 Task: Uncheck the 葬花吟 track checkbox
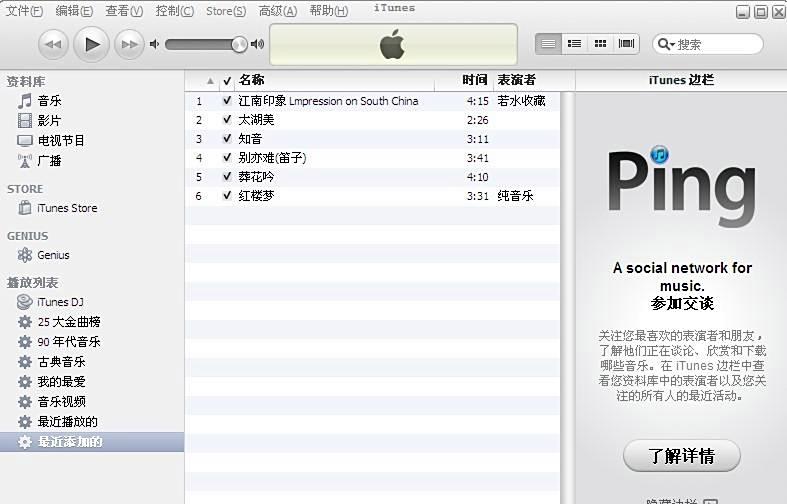tap(227, 177)
